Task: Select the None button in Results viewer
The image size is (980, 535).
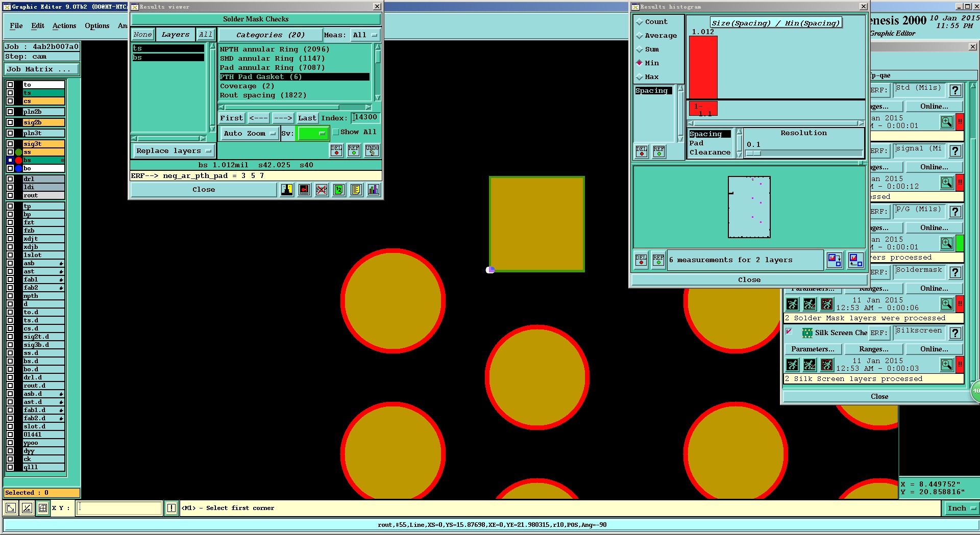Action: pyautogui.click(x=142, y=35)
